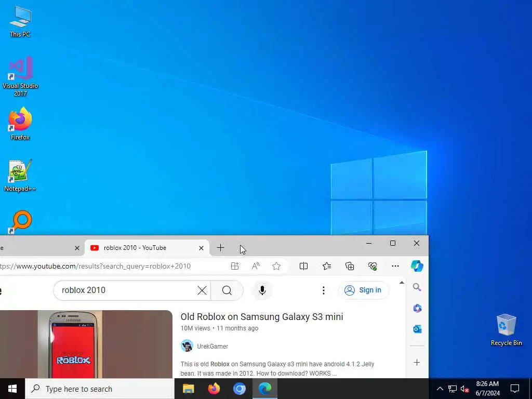This screenshot has width=532, height=399.
Task: Add page to favorites with star icon
Action: click(276, 267)
